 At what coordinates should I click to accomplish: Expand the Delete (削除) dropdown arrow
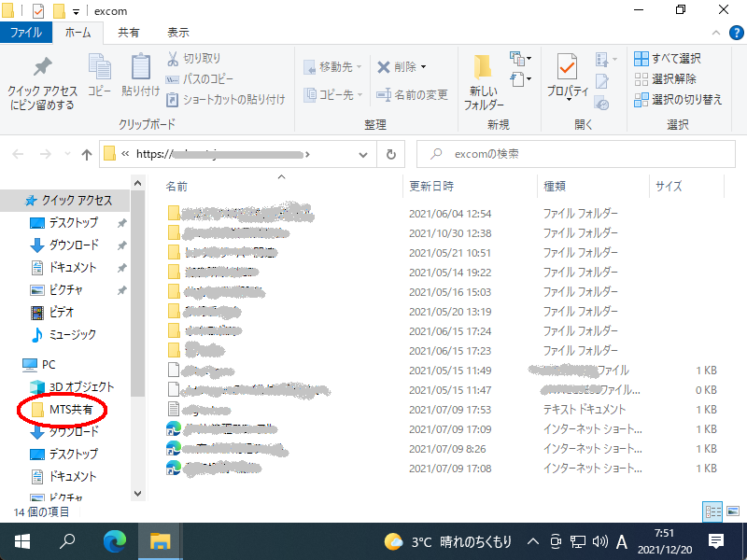pyautogui.click(x=423, y=67)
